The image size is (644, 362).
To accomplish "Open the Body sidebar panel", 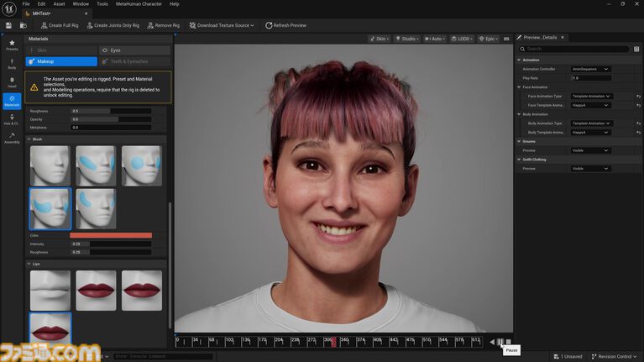I will (x=12, y=64).
